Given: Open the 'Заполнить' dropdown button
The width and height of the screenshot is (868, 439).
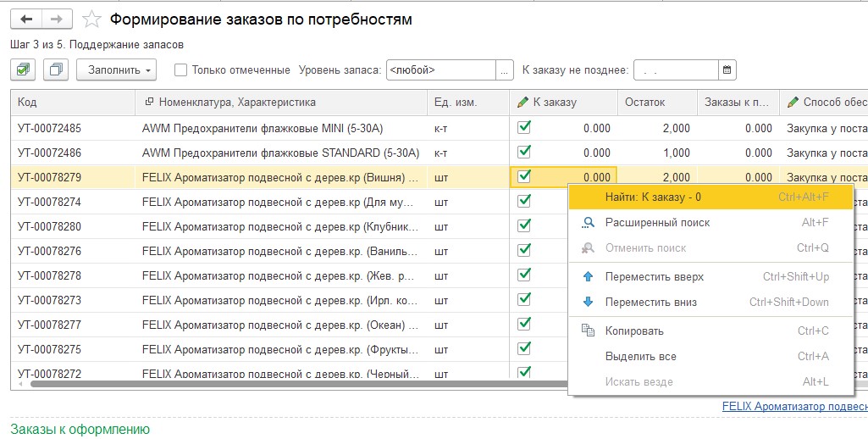Looking at the screenshot, I should coord(116,69).
